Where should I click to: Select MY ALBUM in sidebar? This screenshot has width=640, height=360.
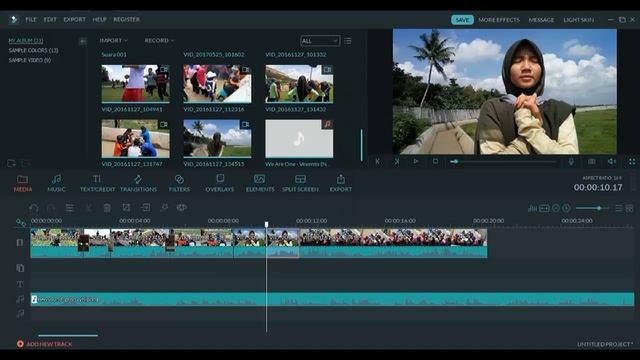26,40
